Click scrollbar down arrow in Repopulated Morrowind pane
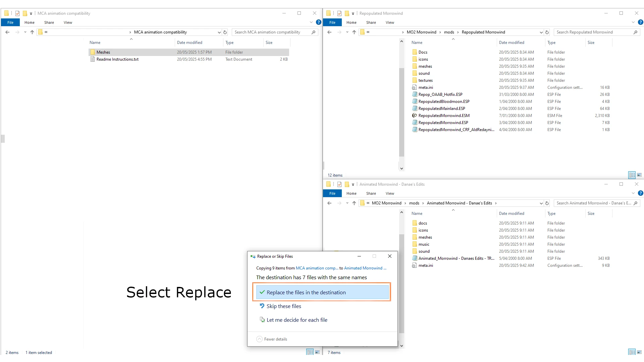644x362 pixels. pos(401,169)
